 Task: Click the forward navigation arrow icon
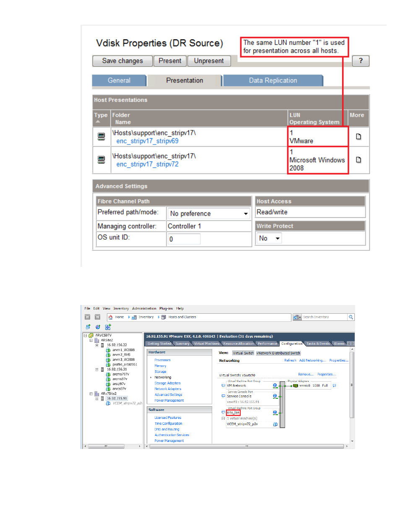click(97, 317)
